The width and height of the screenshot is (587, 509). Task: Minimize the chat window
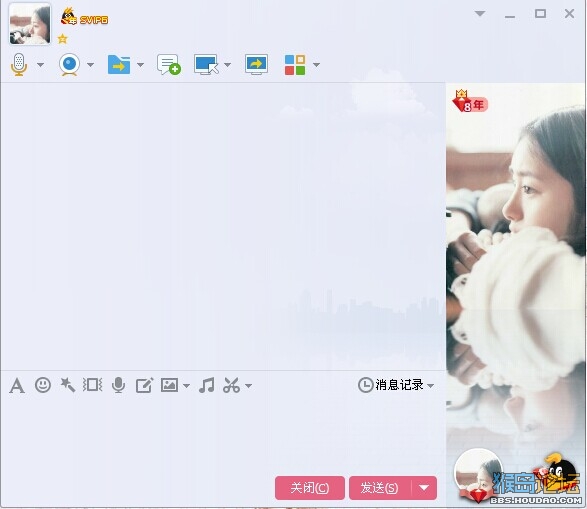point(510,16)
